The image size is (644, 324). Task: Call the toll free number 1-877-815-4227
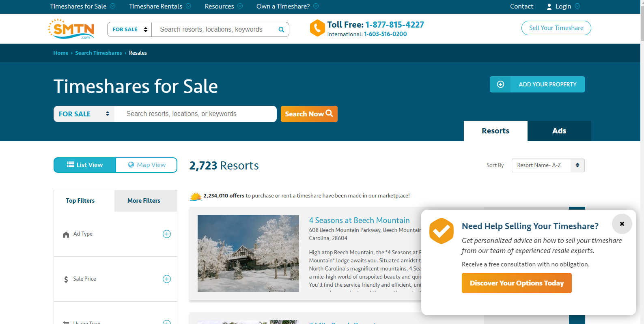[x=394, y=25]
